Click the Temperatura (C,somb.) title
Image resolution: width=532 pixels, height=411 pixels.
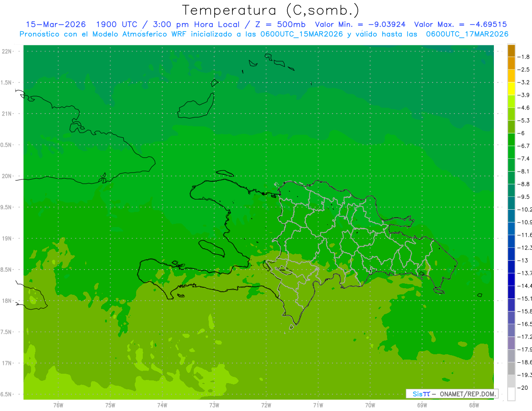pyautogui.click(x=271, y=10)
